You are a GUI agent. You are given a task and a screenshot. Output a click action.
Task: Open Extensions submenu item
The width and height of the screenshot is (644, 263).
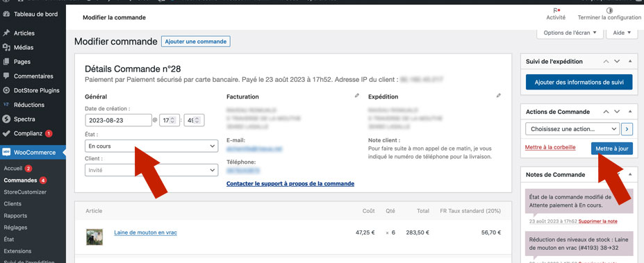17,251
